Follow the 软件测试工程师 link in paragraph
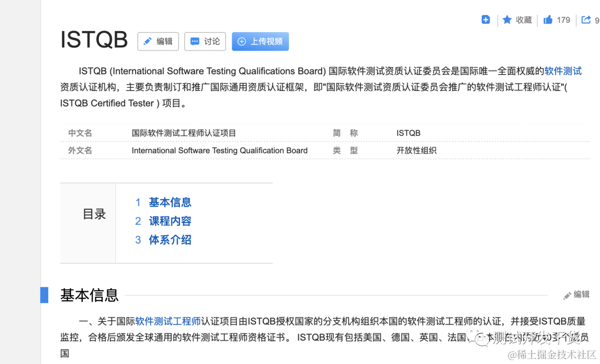Screen dimensions: 600x364 click(168, 321)
